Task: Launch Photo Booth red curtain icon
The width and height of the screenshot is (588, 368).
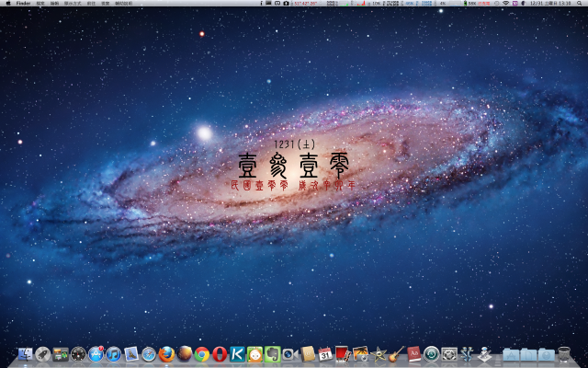Action: pyautogui.click(x=343, y=354)
